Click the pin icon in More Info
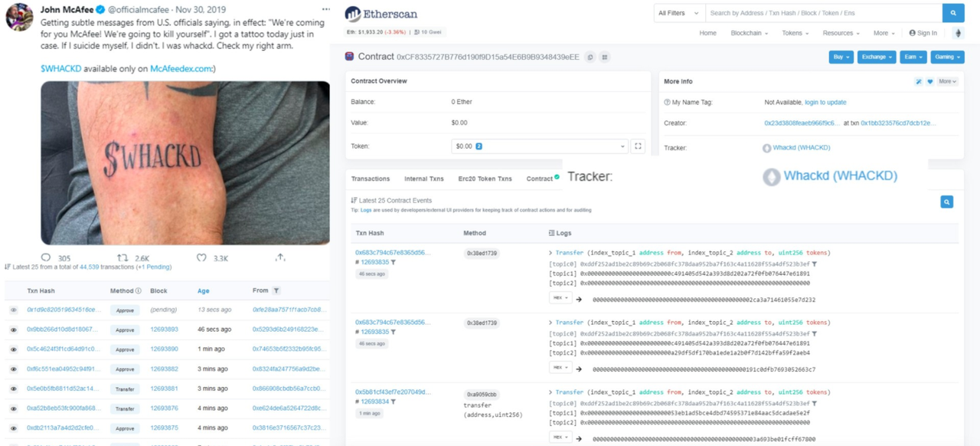980x446 pixels. tap(919, 81)
